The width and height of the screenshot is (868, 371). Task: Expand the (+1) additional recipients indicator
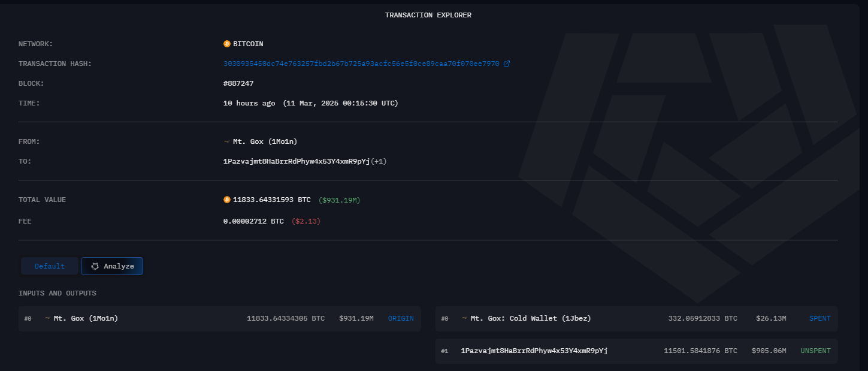[x=379, y=161]
